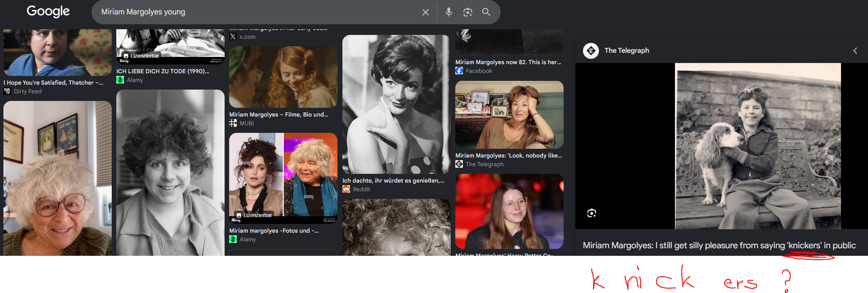The width and height of the screenshot is (868, 293).
Task: Open the 'Miriam Margolyes – Filme, Bio und' thumbnail
Action: pyautogui.click(x=283, y=77)
